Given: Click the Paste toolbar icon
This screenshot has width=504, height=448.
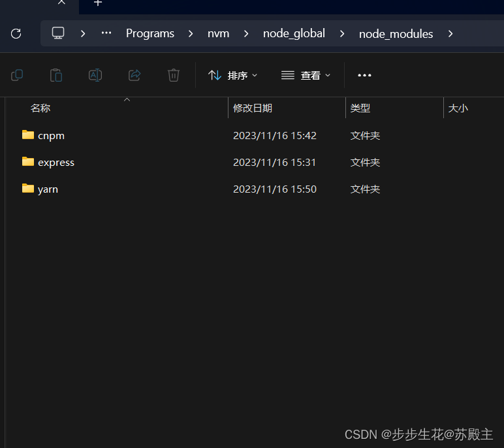Looking at the screenshot, I should coord(56,75).
